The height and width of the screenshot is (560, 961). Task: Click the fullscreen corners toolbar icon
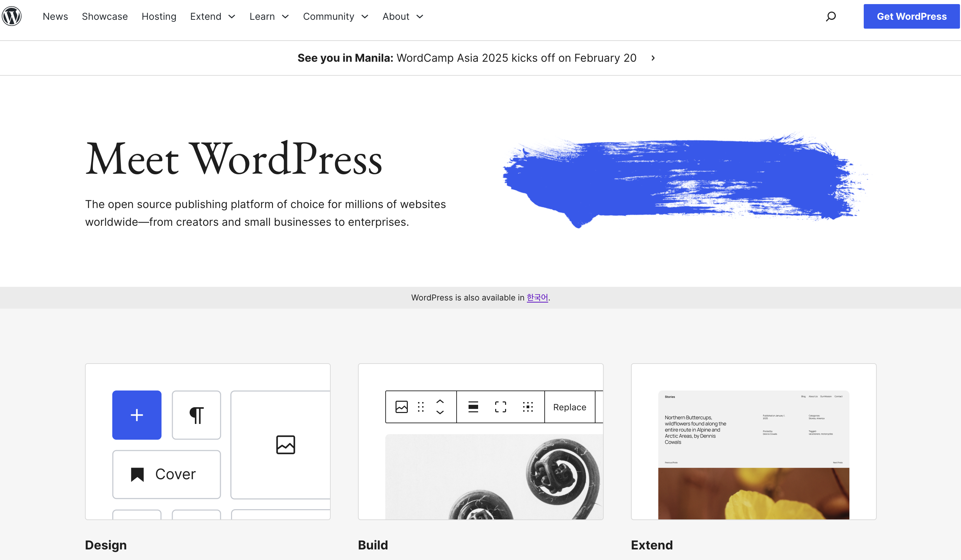(x=500, y=407)
